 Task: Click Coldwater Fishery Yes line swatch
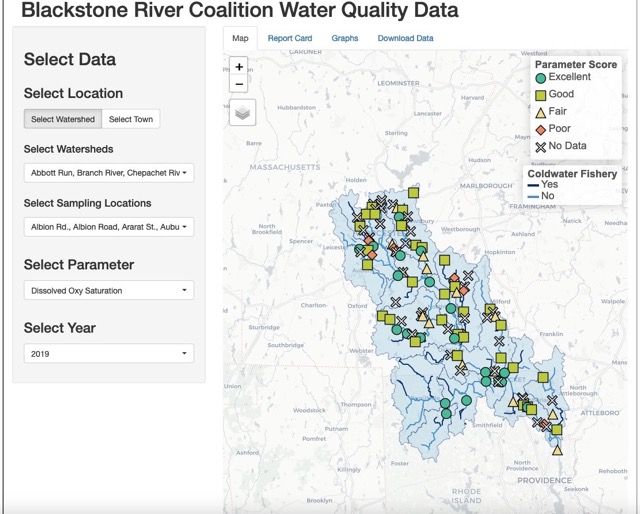(x=533, y=185)
